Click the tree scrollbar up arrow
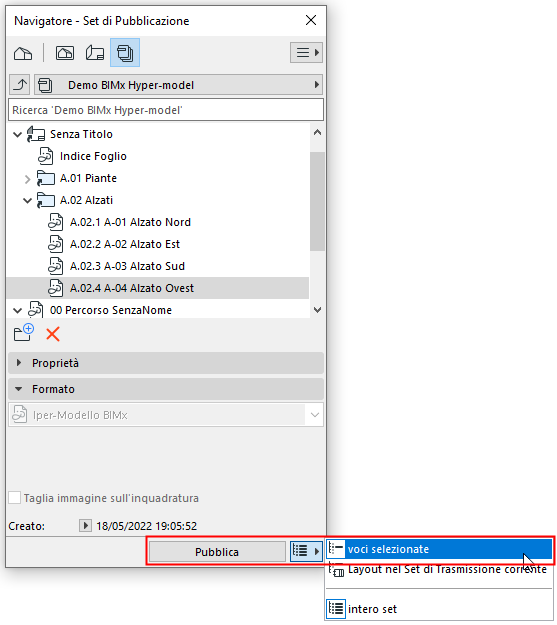 tap(317, 132)
